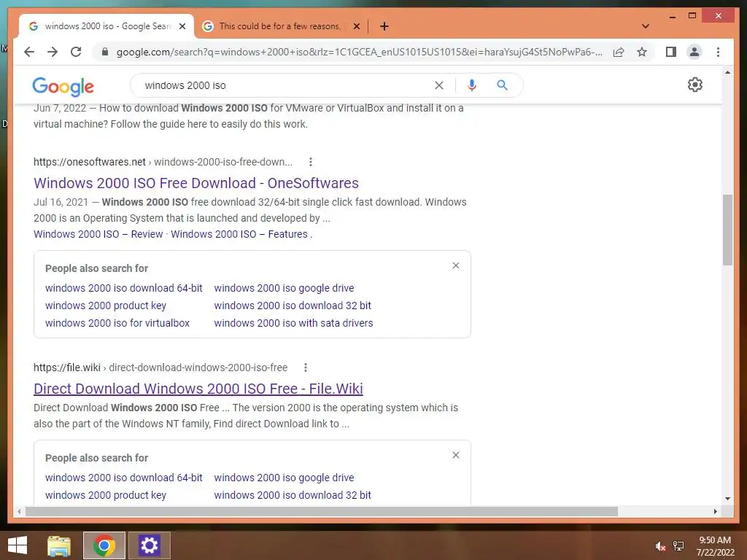Bookmark this page with the star icon
Viewport: 747px width, 560px height.
click(x=642, y=52)
